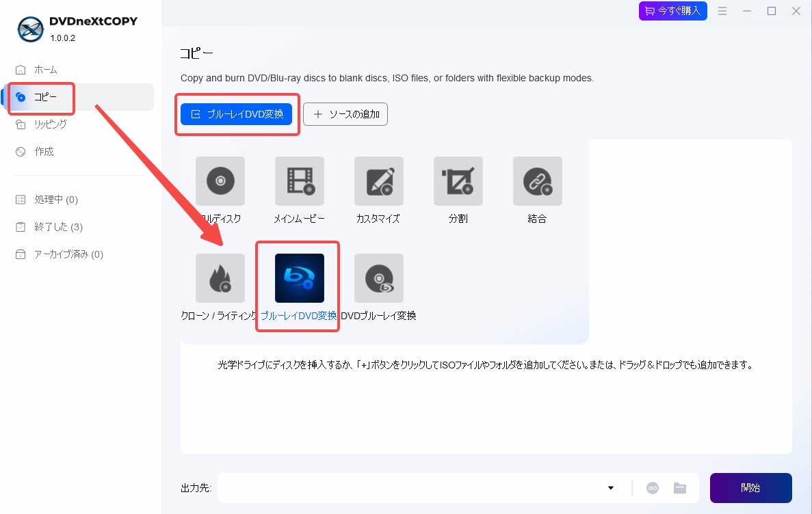The image size is (812, 514).
Task: Maximize the DVDneXtCOPY window
Action: 772,11
